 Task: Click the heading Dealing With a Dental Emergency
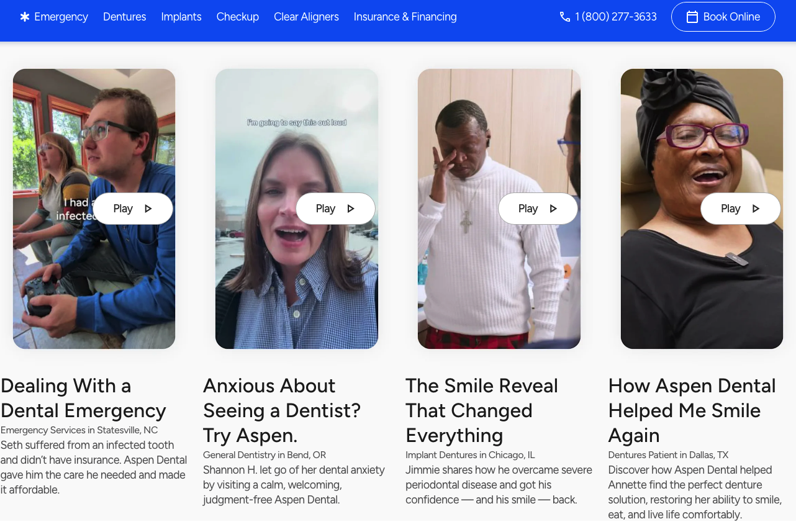[84, 398]
